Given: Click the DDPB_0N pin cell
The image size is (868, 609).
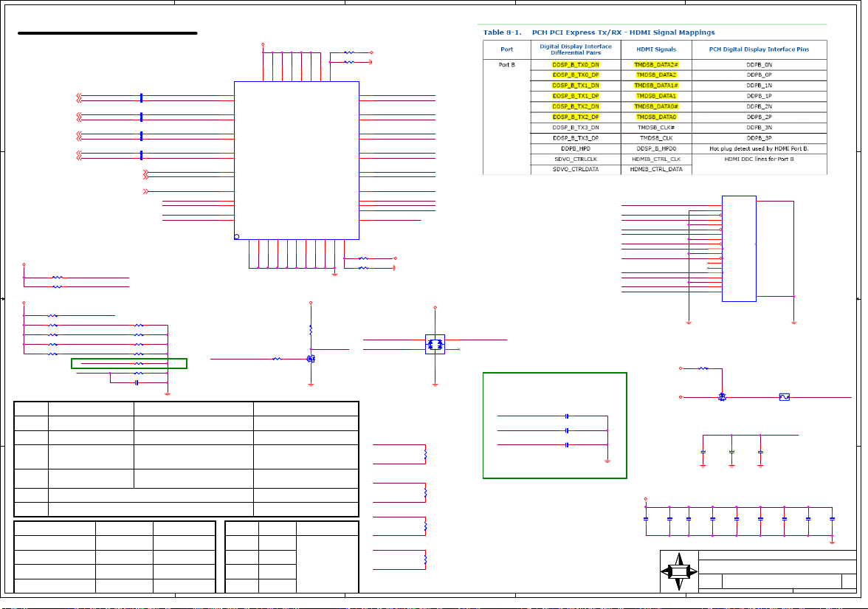Looking at the screenshot, I should click(759, 65).
